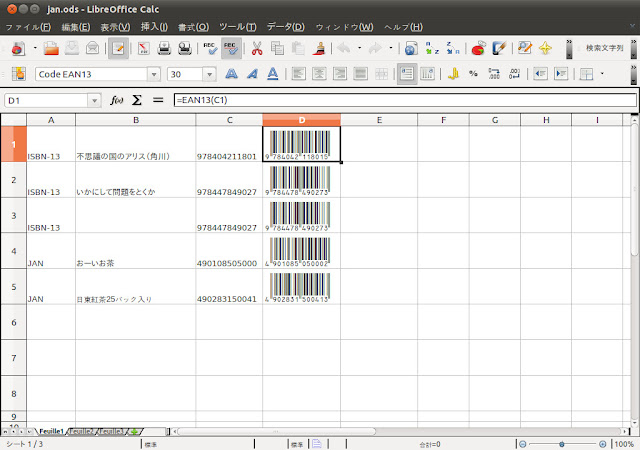Add a decimal place
The height and width of the screenshot is (450, 640).
pos(494,74)
